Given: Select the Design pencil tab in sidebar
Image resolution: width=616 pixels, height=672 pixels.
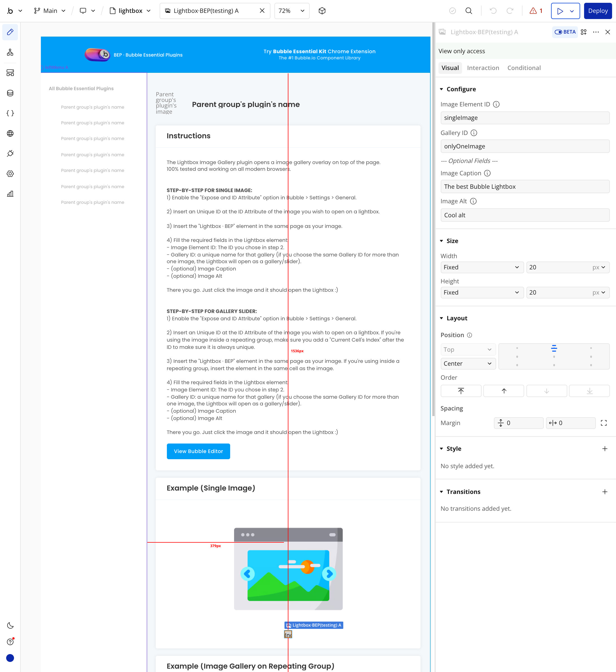Looking at the screenshot, I should 10,32.
